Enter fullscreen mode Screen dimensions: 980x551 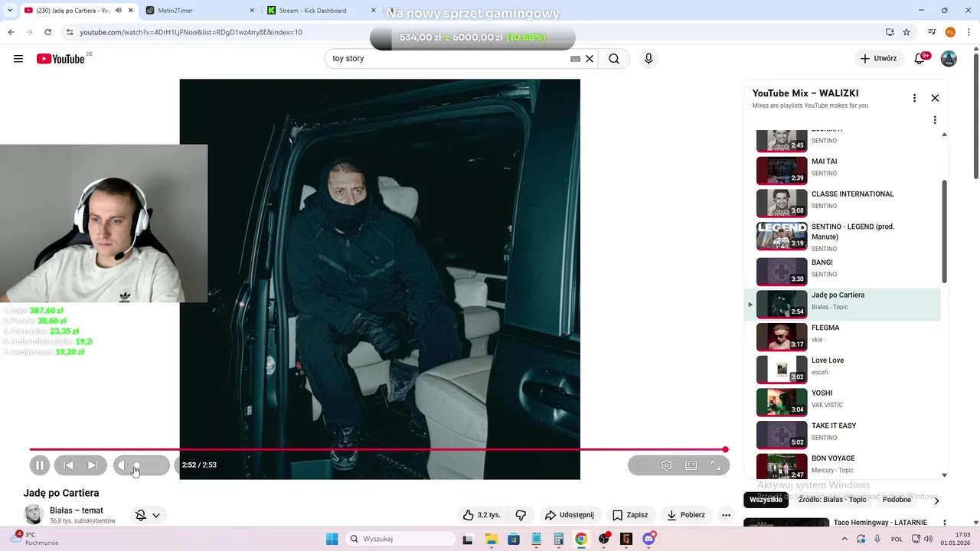tap(716, 465)
